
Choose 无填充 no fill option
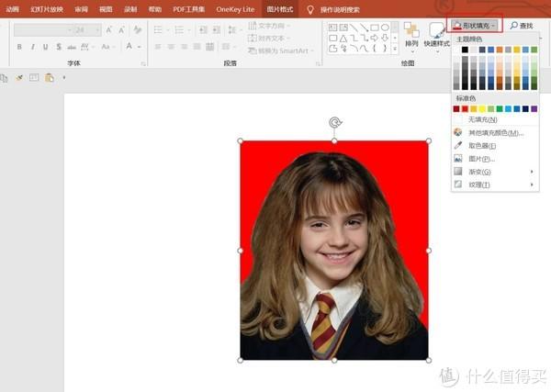(495, 119)
